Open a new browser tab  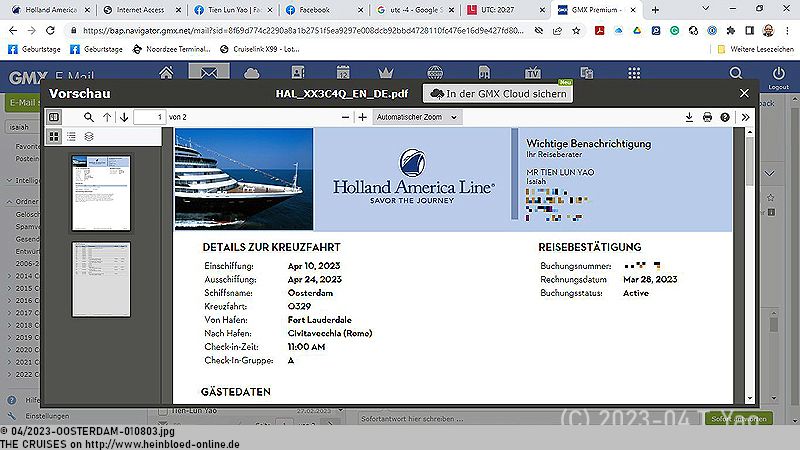pyautogui.click(x=655, y=10)
